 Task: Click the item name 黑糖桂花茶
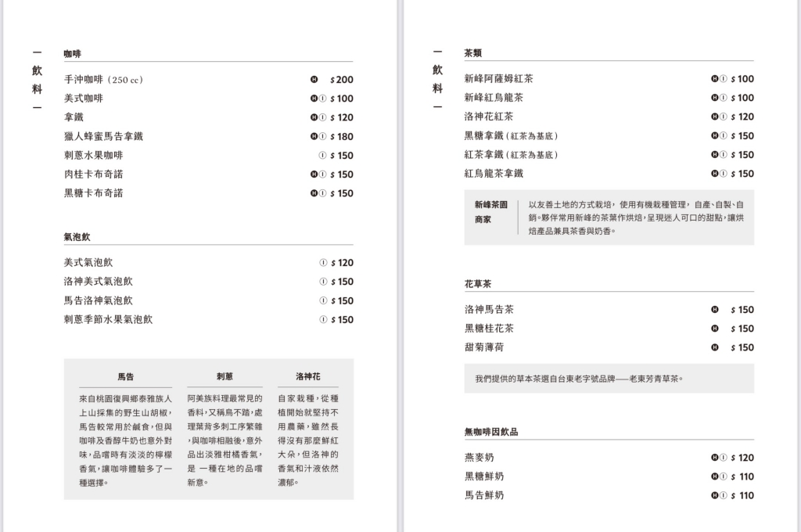coord(489,329)
